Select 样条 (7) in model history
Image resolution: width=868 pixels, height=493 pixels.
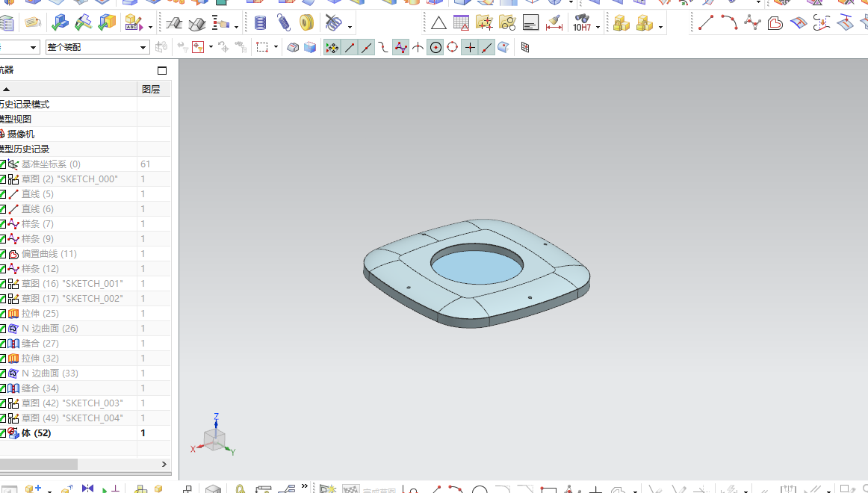click(x=37, y=224)
